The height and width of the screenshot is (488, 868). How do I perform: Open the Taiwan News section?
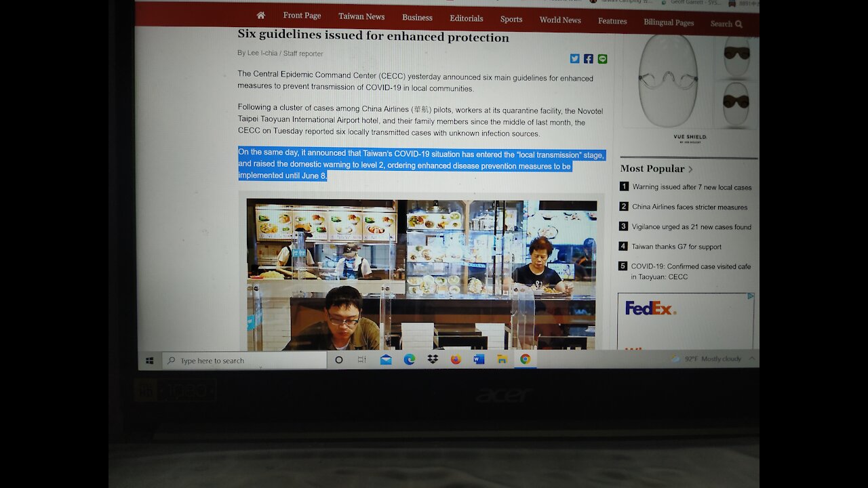point(361,16)
